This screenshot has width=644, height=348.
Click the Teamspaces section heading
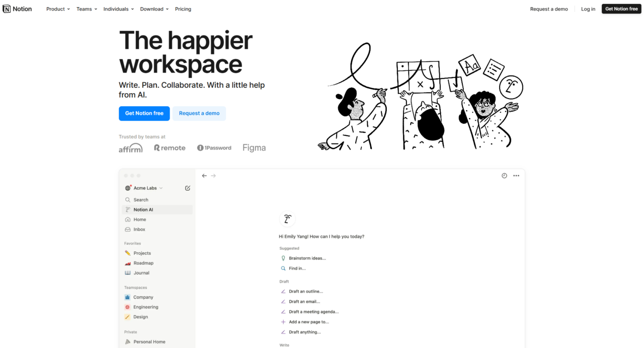[136, 288]
